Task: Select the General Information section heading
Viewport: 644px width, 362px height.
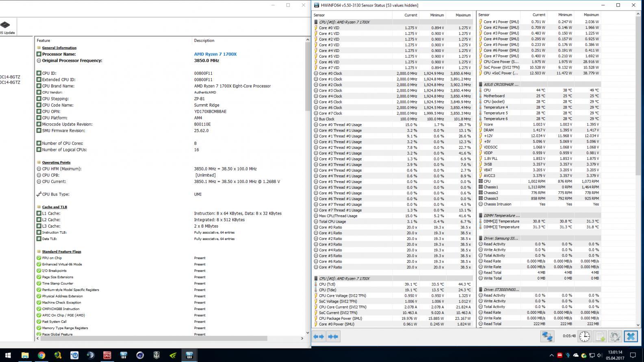Action: [59, 48]
